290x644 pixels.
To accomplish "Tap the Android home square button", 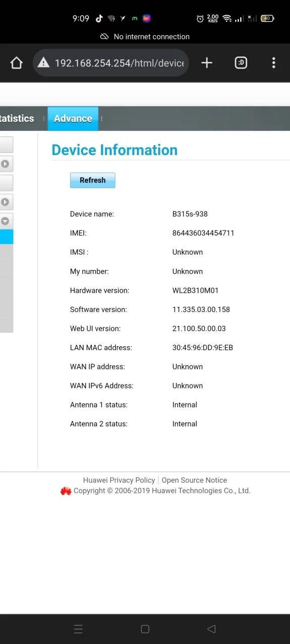I will 145,629.
